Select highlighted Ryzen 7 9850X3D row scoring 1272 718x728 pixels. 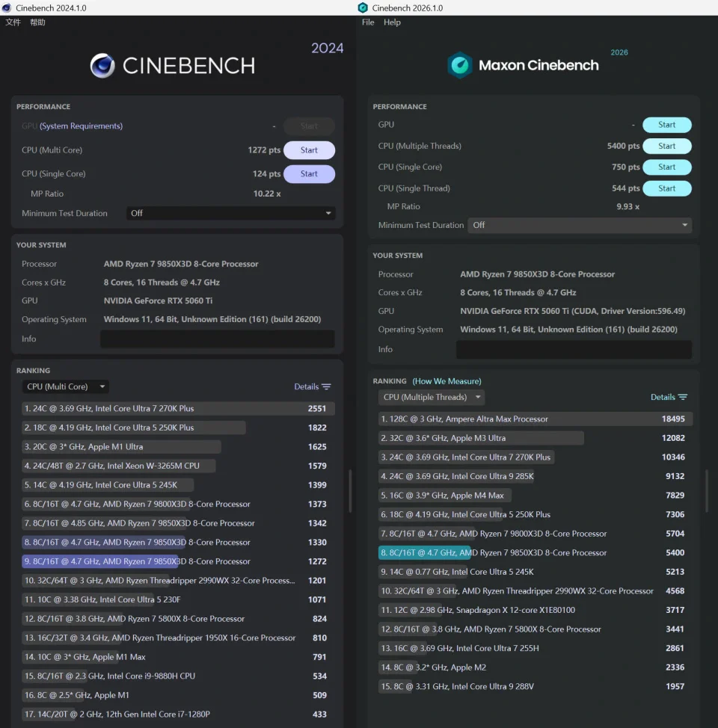pyautogui.click(x=178, y=561)
